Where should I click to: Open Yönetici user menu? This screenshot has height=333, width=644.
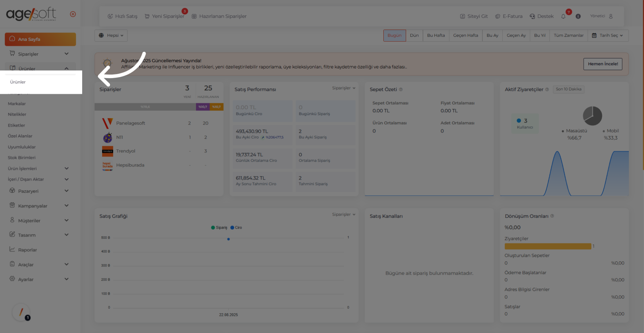pos(601,16)
